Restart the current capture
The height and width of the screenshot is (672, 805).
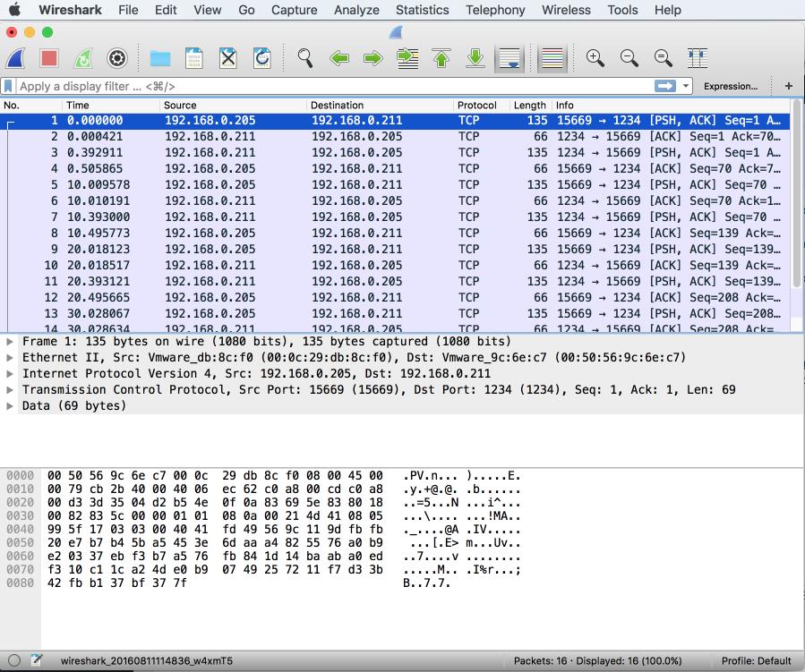81,58
